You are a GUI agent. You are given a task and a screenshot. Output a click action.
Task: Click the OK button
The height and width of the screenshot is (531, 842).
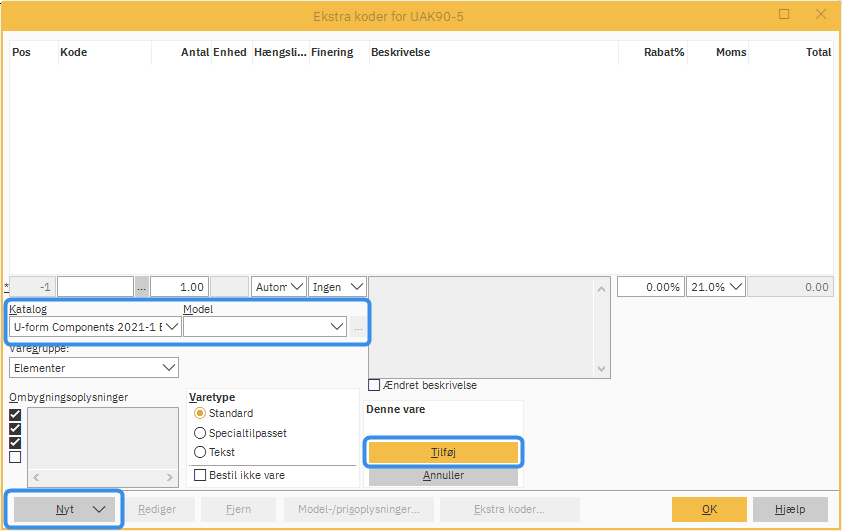[x=709, y=509]
